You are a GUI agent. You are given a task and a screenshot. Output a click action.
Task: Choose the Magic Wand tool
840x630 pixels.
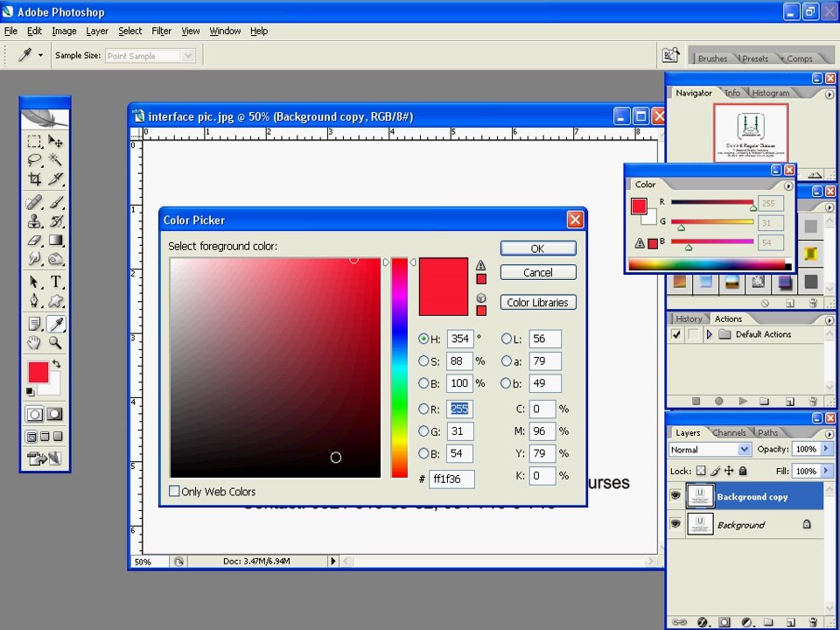55,159
